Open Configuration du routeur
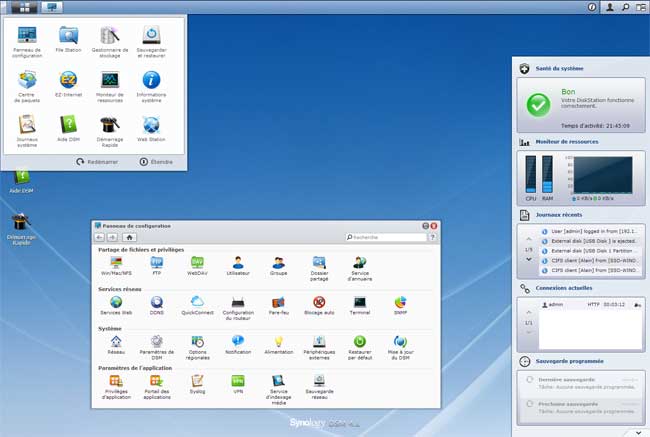This screenshot has height=437, width=650. (x=238, y=308)
